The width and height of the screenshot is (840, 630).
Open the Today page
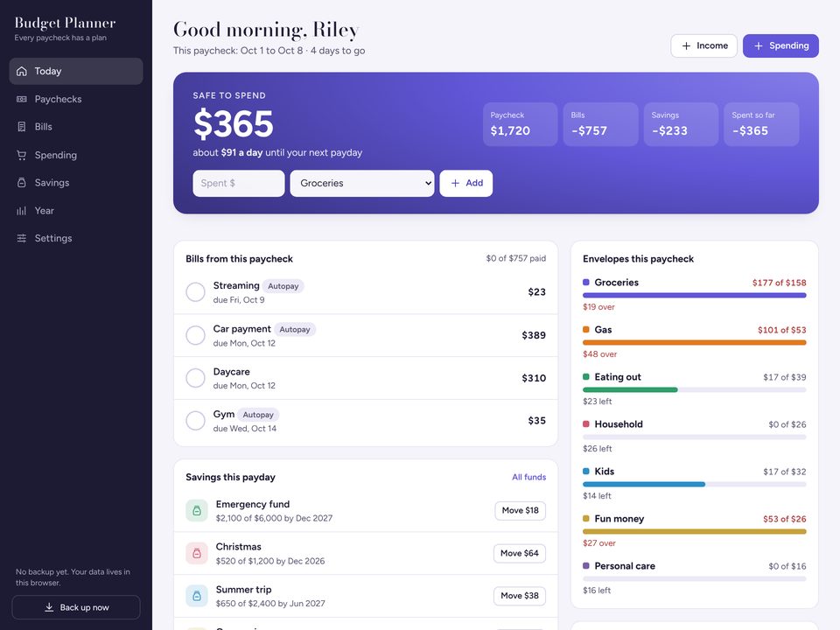pos(76,71)
